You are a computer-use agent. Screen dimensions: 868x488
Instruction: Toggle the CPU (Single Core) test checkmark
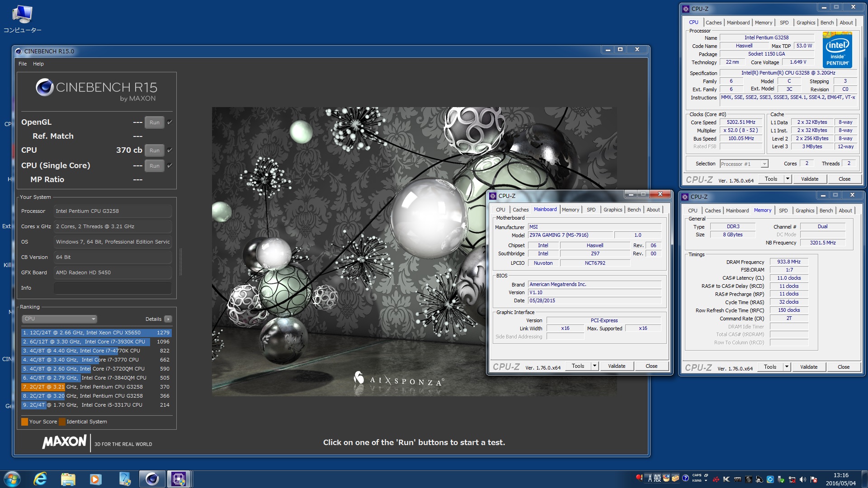click(170, 165)
